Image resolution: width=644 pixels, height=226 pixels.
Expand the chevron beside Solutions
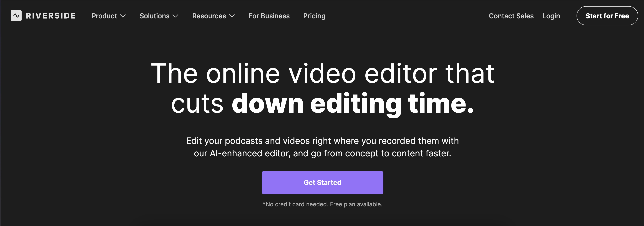(176, 16)
